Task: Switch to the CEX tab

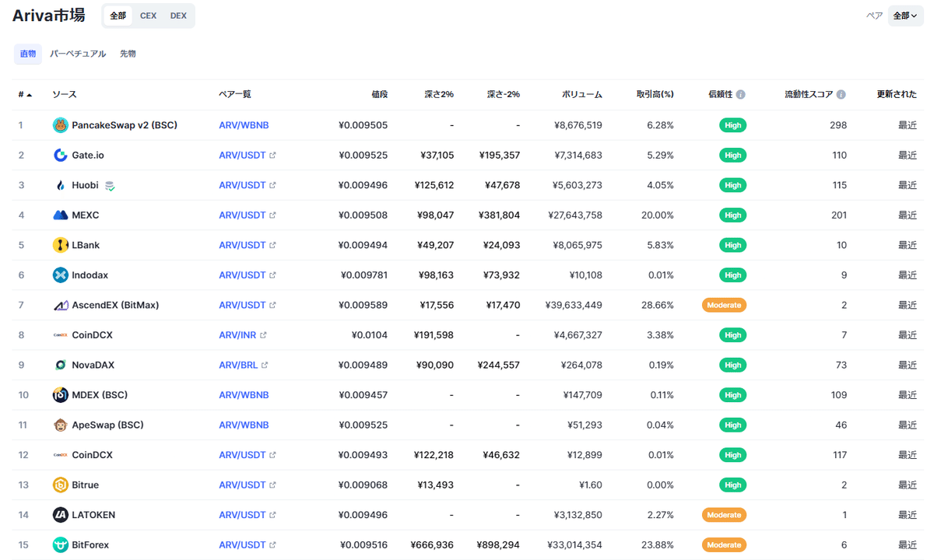Action: pyautogui.click(x=148, y=15)
